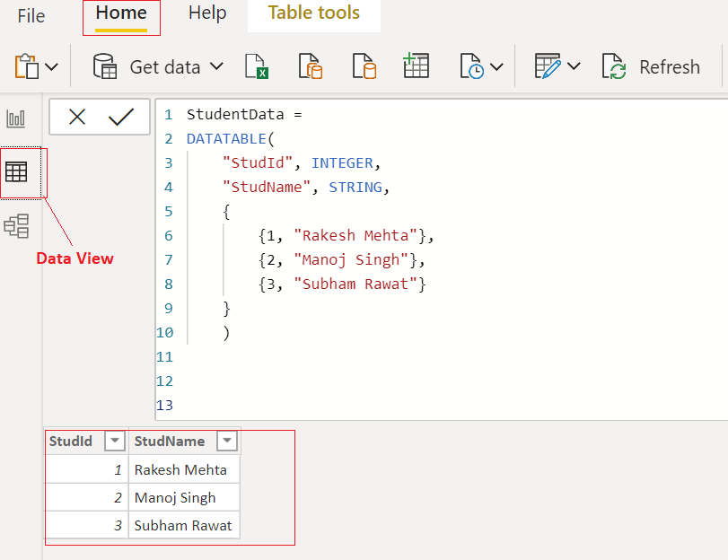Click the Manoj Singh cell

tap(184, 497)
